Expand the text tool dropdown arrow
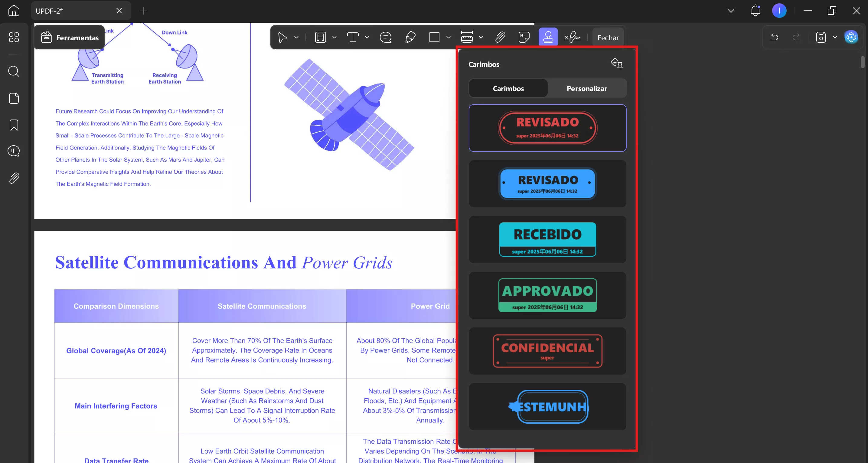Screen dimensions: 868x463 [x=367, y=38]
